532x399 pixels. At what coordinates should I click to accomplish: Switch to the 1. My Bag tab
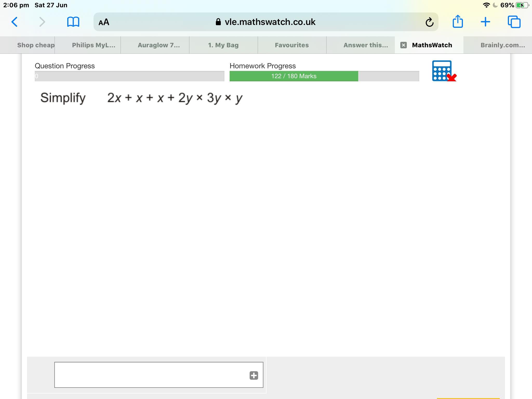pyautogui.click(x=223, y=45)
